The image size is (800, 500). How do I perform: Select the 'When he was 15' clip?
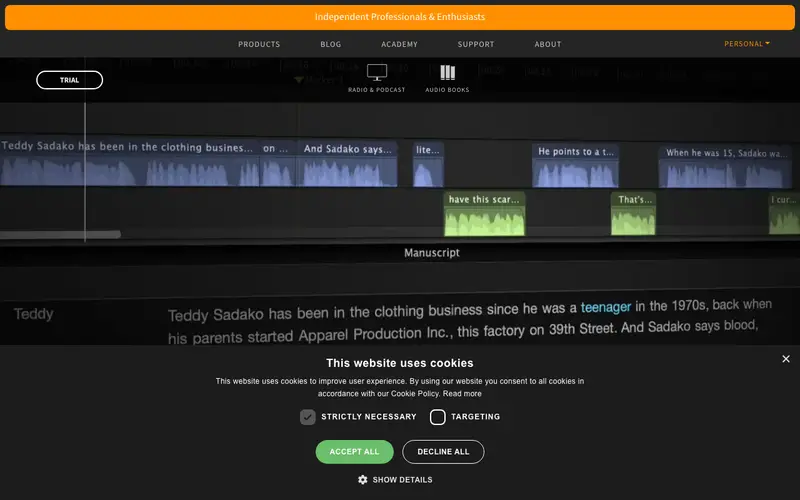(x=725, y=167)
